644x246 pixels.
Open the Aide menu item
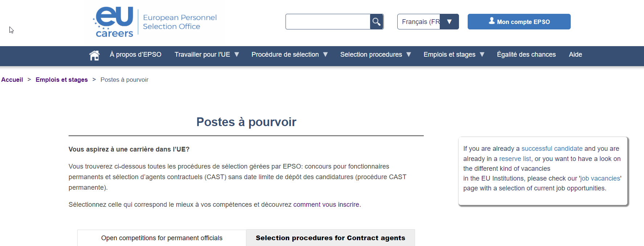pos(575,55)
